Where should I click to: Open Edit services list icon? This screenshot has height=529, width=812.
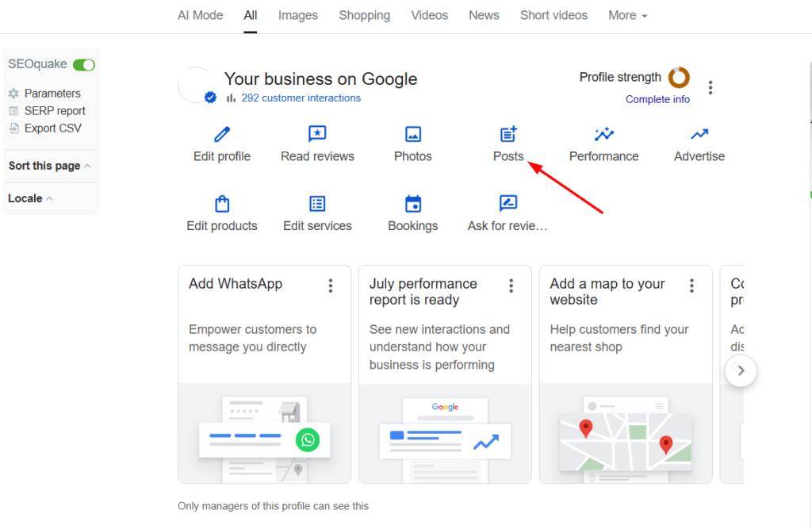(317, 204)
